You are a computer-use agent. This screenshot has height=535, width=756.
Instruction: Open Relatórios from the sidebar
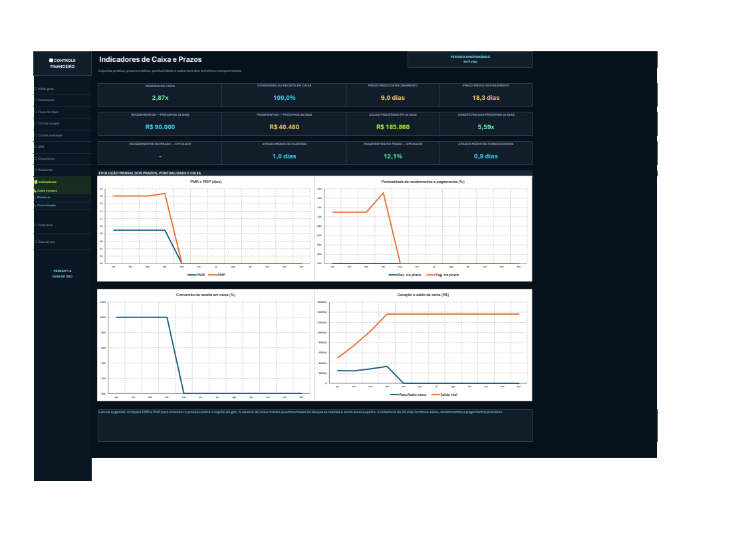[x=63, y=170]
